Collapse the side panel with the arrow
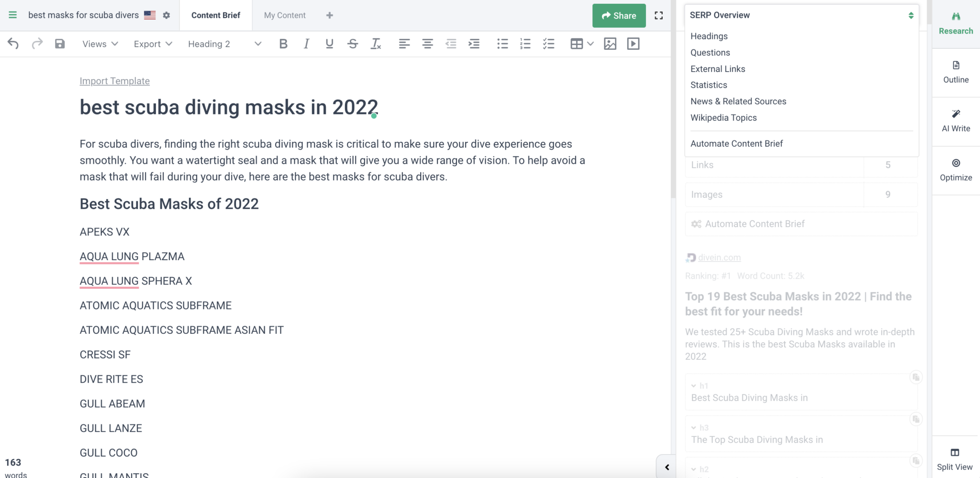 click(667, 467)
